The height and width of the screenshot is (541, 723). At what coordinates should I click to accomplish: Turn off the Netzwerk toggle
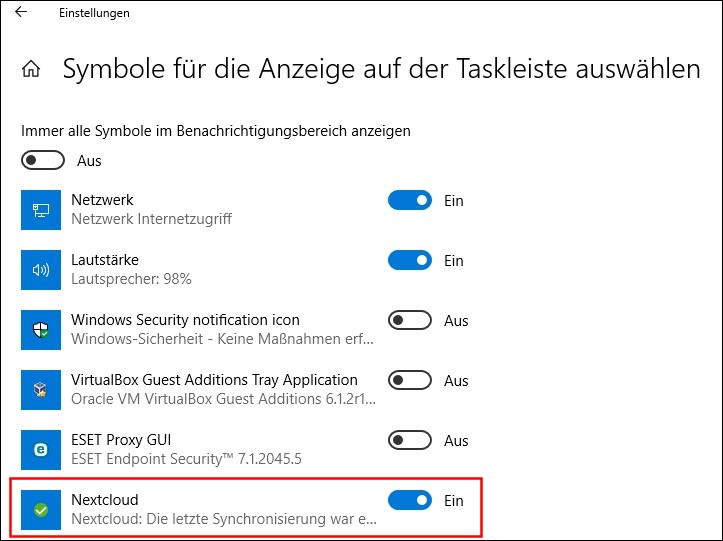(410, 201)
